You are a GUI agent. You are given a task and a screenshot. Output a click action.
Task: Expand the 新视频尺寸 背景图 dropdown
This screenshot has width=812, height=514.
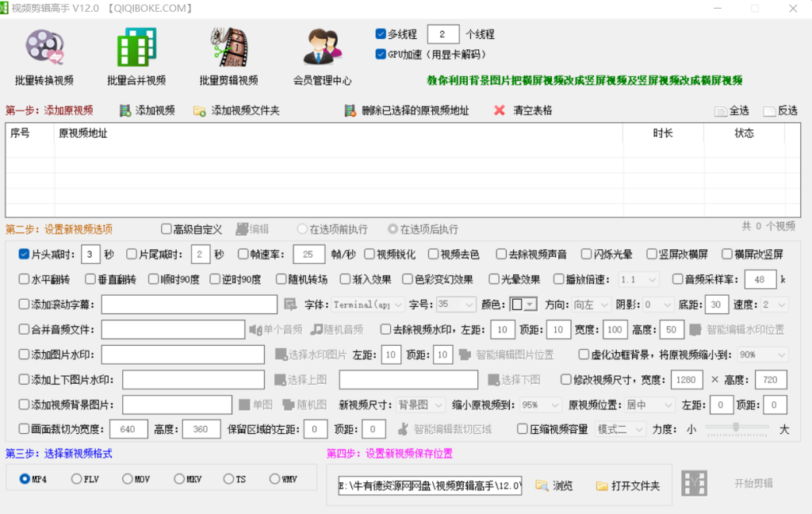[x=420, y=405]
